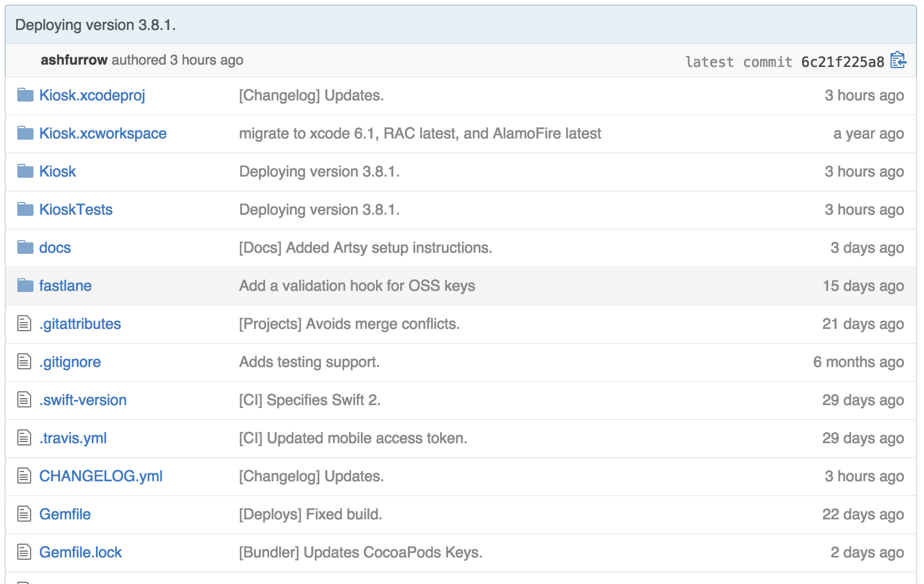
Task: Click the file icon next to .gitignore
Action: (23, 362)
